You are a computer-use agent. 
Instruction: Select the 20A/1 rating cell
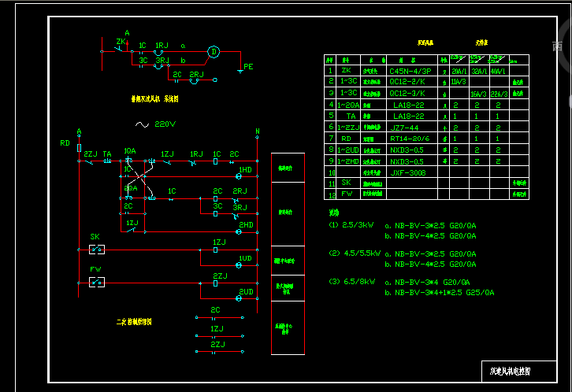point(459,72)
